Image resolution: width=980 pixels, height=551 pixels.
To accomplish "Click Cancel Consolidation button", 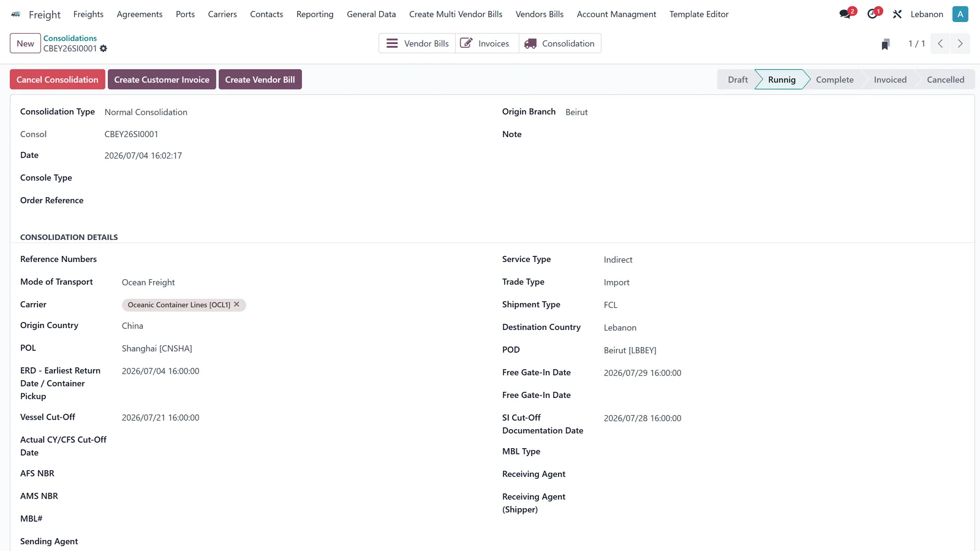I will (58, 80).
